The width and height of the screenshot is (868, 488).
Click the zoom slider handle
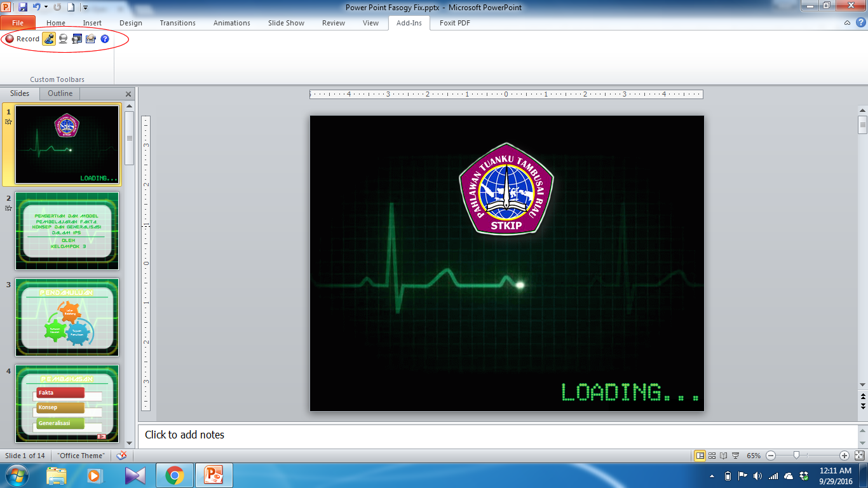click(796, 456)
